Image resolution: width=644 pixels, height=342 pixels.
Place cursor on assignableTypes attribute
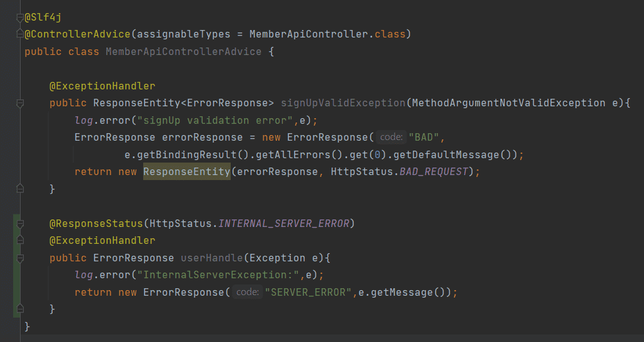click(184, 34)
